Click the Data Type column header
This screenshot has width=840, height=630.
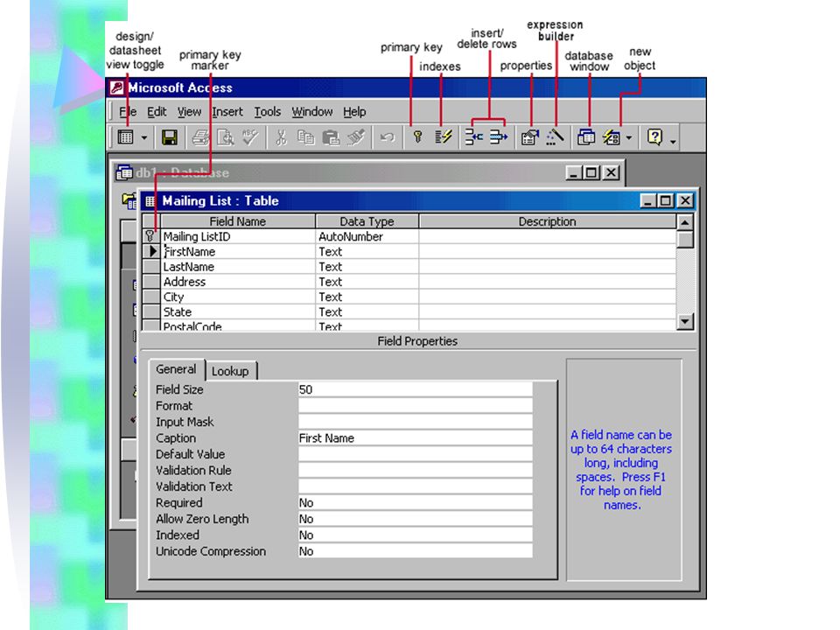pyautogui.click(x=367, y=221)
